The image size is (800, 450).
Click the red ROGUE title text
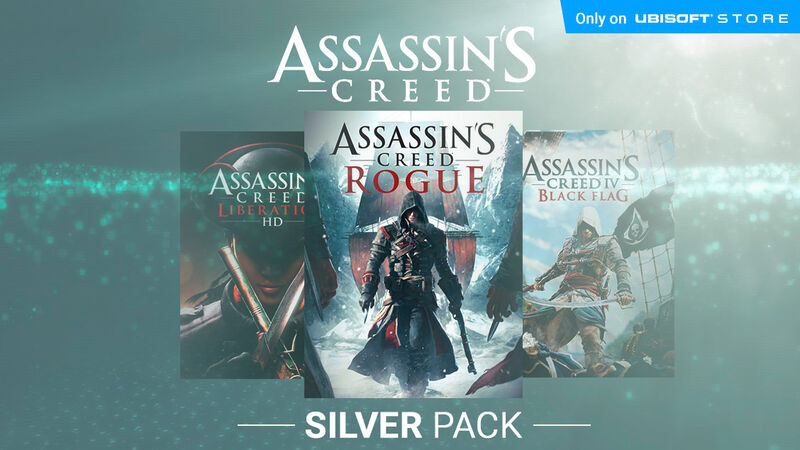[x=414, y=180]
